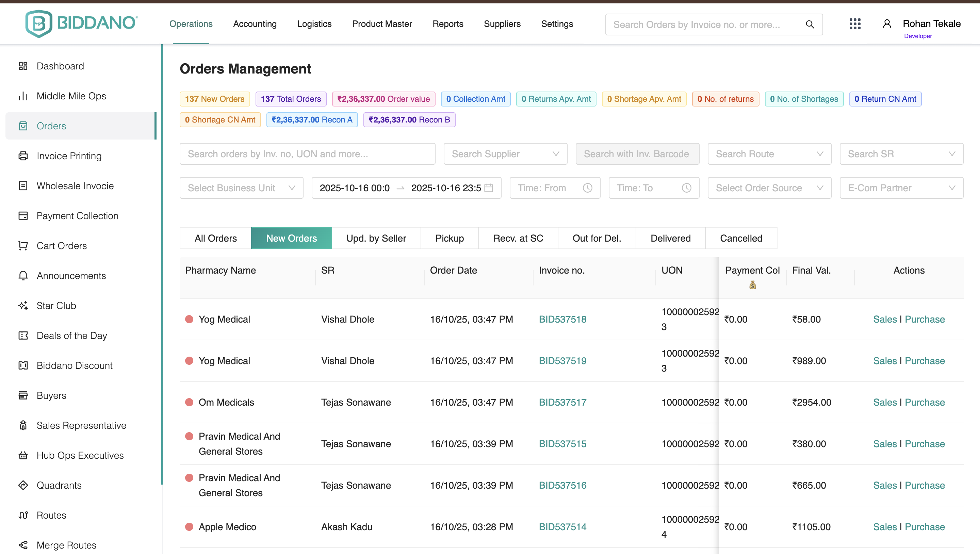Image resolution: width=980 pixels, height=554 pixels.
Task: Click the Merge Routes icon
Action: pos(23,545)
